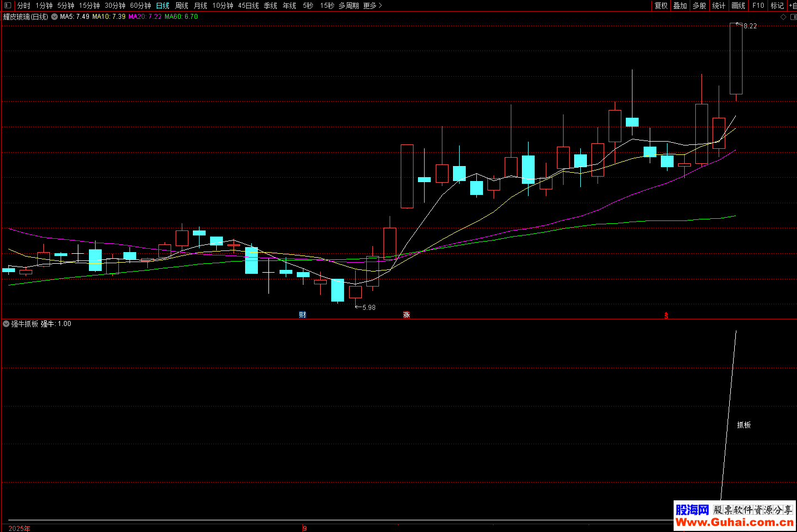
Task: Toggle the right side panel icon
Action: 793,17
